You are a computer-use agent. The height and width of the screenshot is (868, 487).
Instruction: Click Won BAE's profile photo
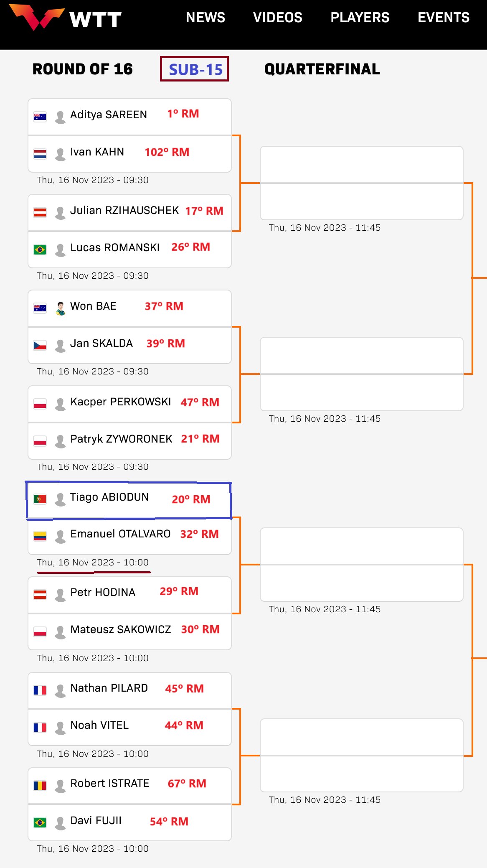pos(61,308)
